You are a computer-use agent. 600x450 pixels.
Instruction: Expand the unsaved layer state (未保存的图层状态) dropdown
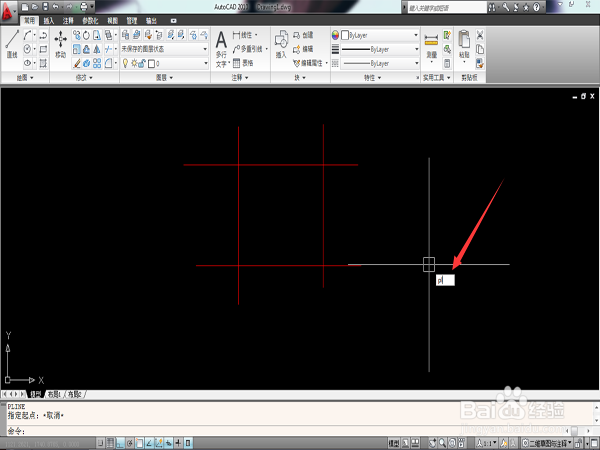165,49
